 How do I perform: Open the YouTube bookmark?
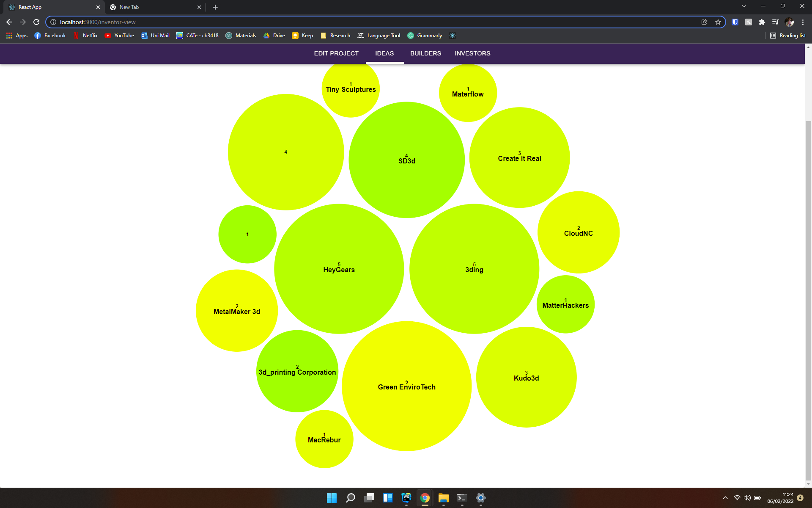[119, 36]
